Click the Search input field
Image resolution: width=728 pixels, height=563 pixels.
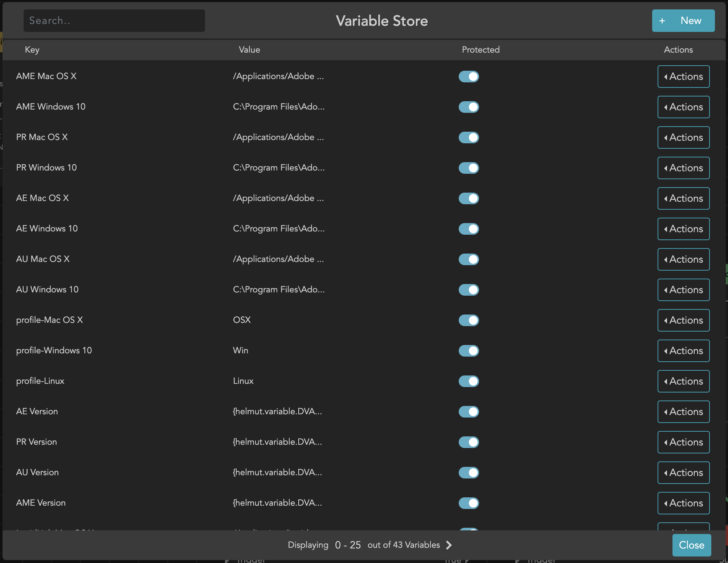tap(114, 21)
